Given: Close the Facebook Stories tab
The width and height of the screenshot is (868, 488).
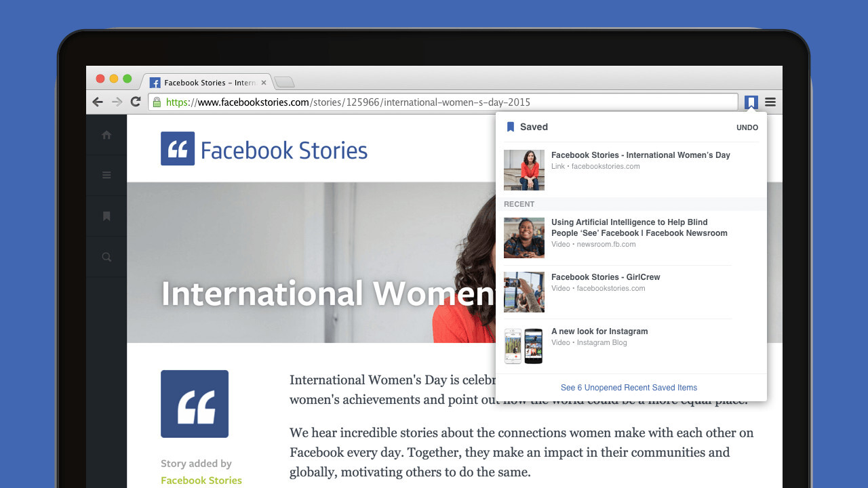Looking at the screenshot, I should coord(264,83).
